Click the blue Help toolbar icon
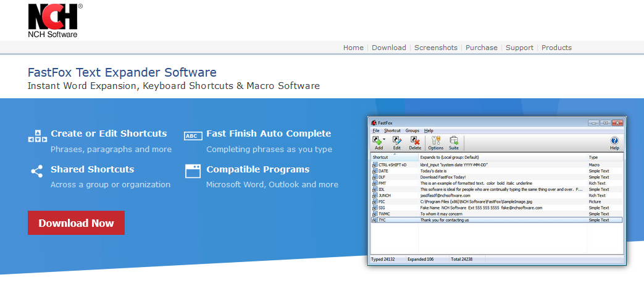The image size is (644, 301). coord(614,140)
